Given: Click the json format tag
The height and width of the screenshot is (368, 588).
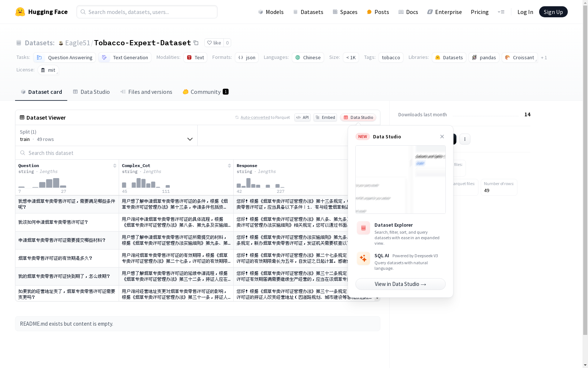Looking at the screenshot, I should [x=247, y=57].
